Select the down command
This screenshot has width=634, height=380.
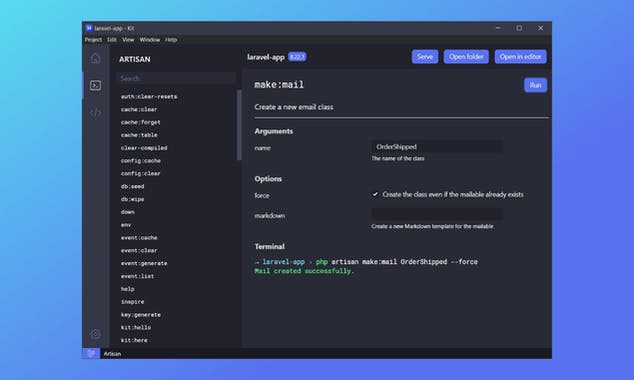[x=127, y=212]
